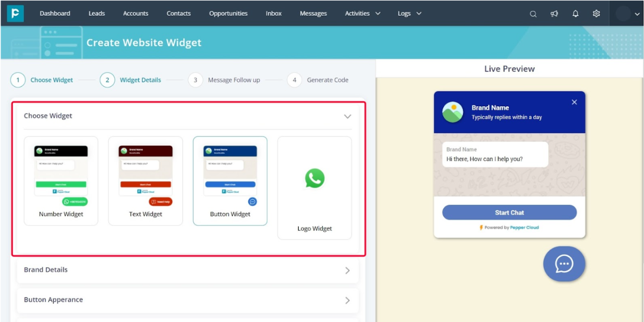Image resolution: width=644 pixels, height=322 pixels.
Task: Dismiss the preview chat window with the X
Action: click(x=574, y=102)
